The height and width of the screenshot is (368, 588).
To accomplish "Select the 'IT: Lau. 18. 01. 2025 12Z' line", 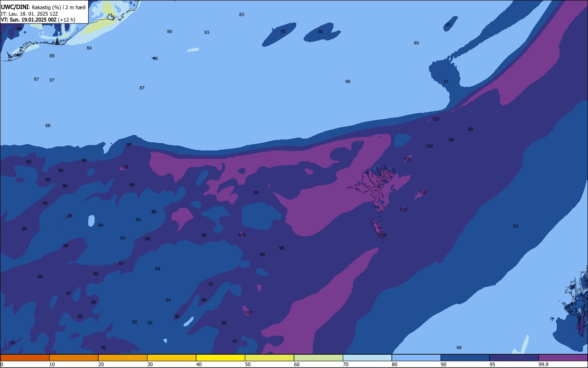I will (x=29, y=14).
